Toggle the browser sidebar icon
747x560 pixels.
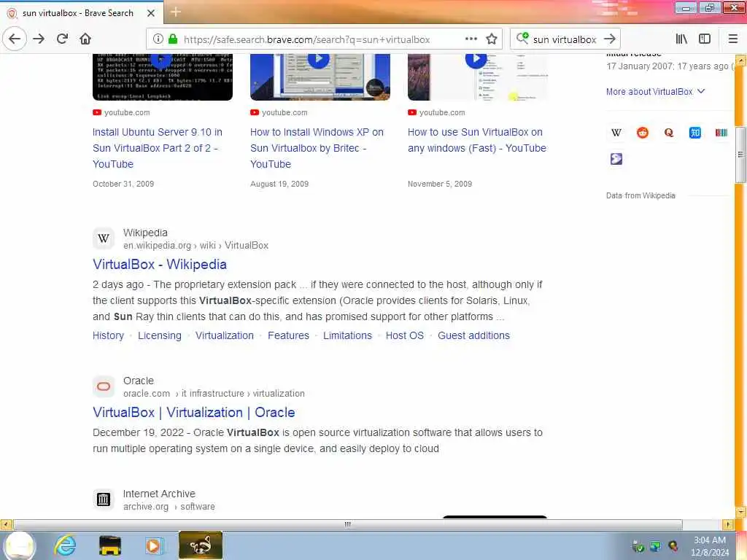(705, 39)
